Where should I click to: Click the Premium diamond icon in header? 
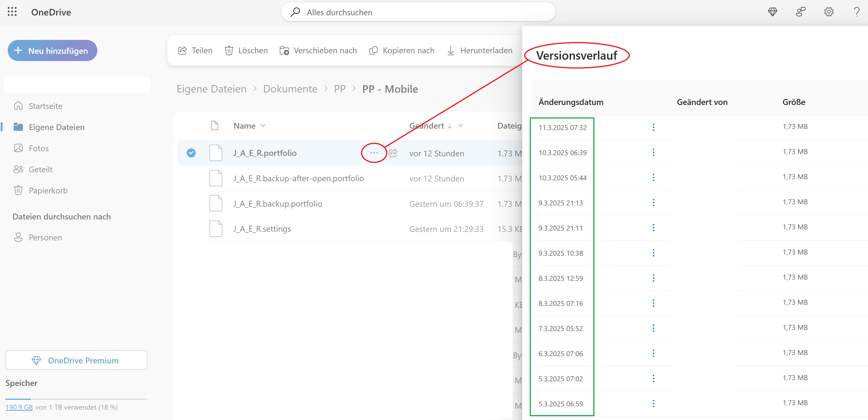click(772, 12)
